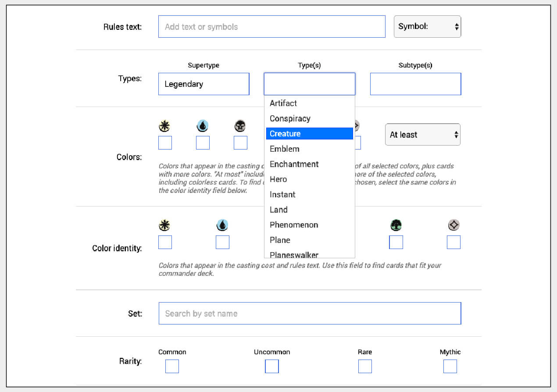The width and height of the screenshot is (557, 392).
Task: Open the Symbol dropdown
Action: pos(427,26)
